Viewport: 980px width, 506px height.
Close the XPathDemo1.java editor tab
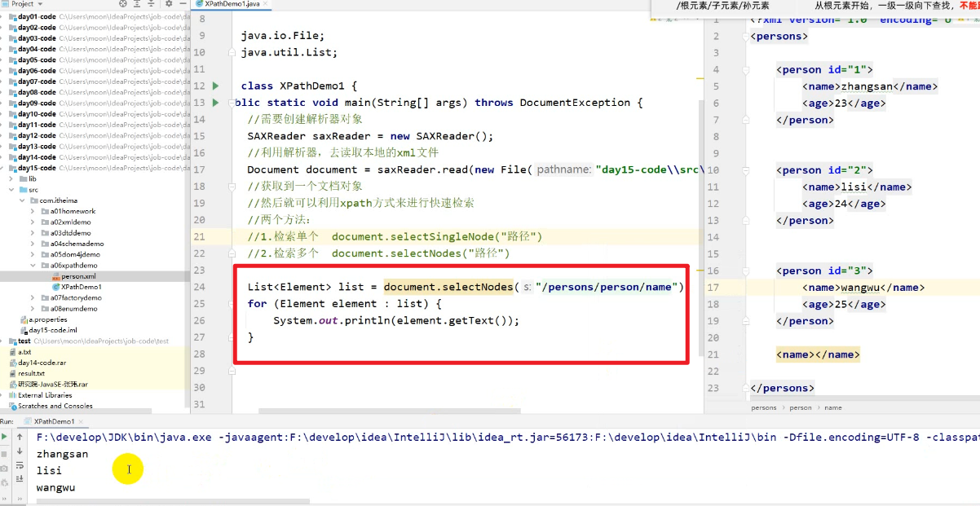point(267,5)
